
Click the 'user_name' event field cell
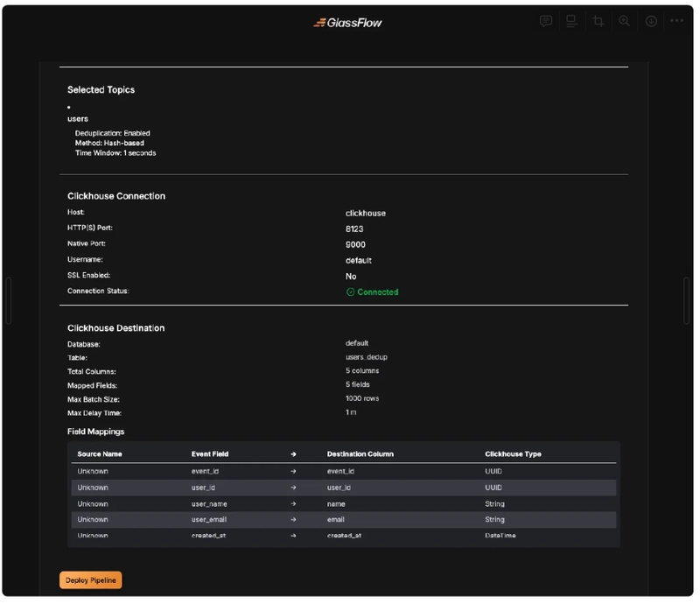coord(209,504)
